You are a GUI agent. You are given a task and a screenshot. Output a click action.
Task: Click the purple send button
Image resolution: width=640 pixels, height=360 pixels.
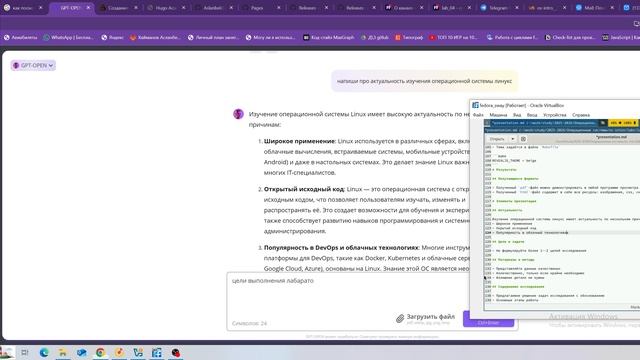pos(488,319)
